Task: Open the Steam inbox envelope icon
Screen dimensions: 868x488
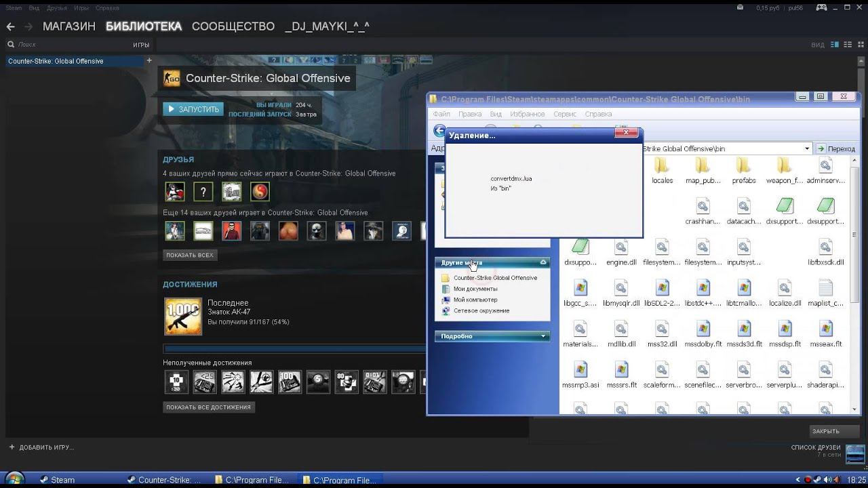Action: point(740,7)
